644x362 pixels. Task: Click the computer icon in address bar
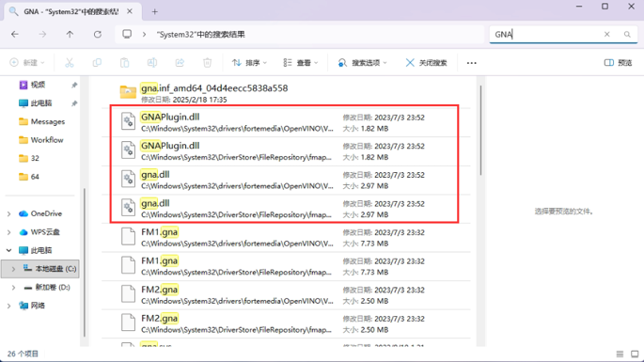click(127, 34)
